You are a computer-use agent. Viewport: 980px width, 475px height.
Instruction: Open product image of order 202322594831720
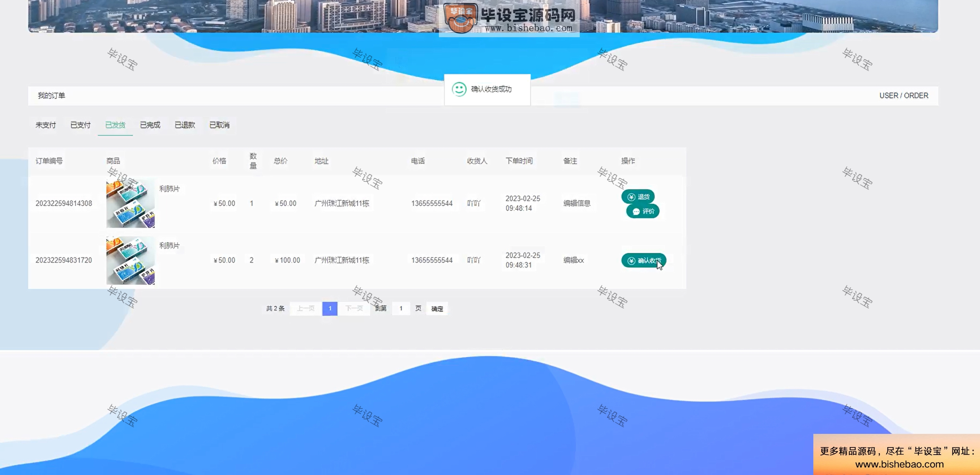131,260
